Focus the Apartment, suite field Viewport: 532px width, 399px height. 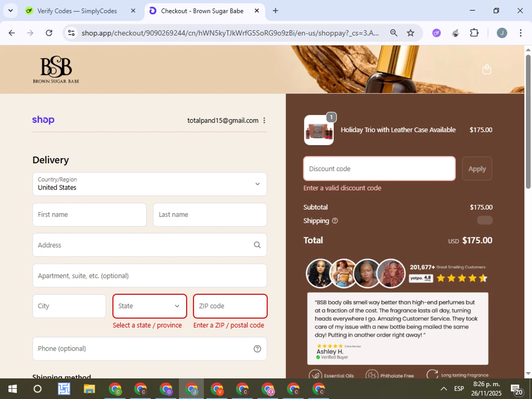(150, 276)
